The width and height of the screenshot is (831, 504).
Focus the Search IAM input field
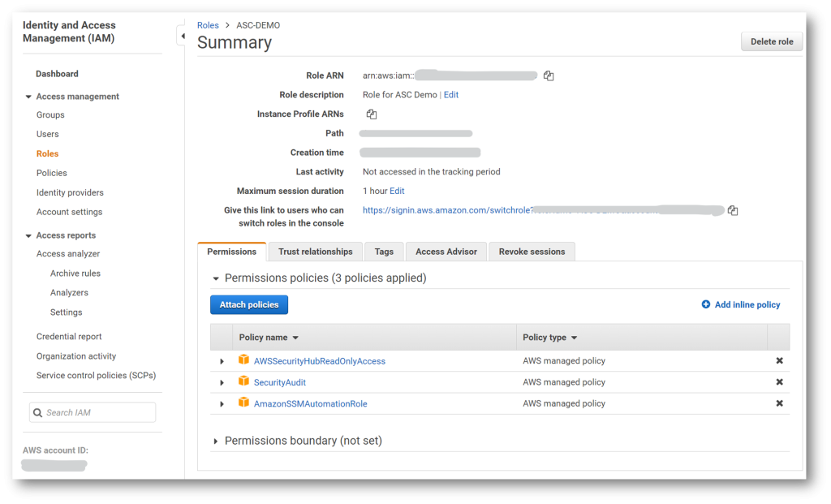[93, 413]
